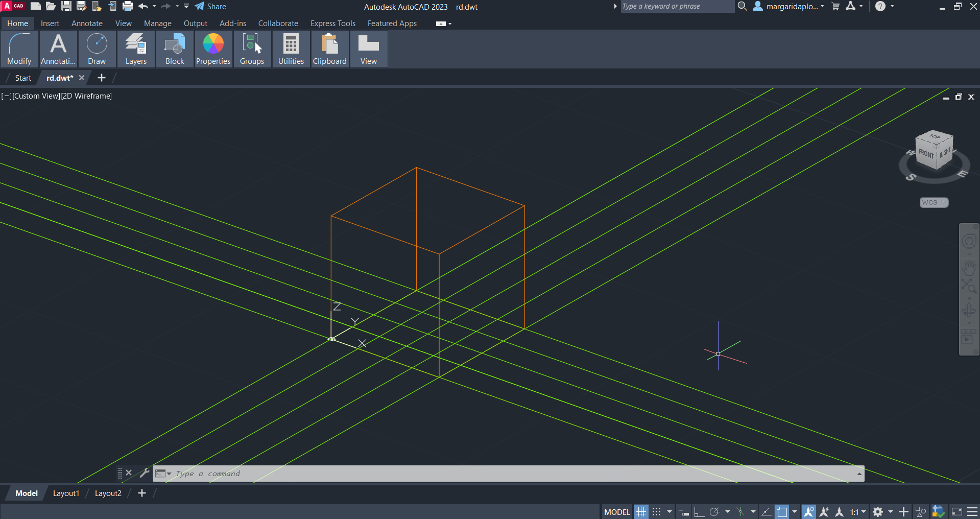This screenshot has width=980, height=519.
Task: Switch to the Annotate ribbon tab
Action: coord(87,23)
